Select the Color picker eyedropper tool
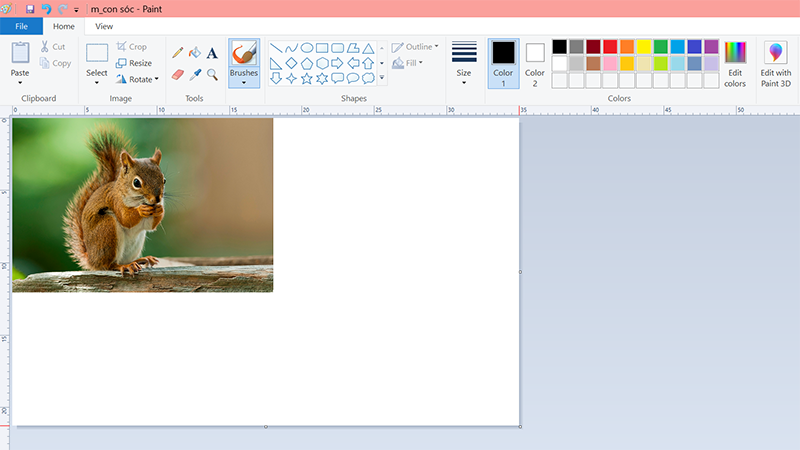The height and width of the screenshot is (450, 800). pos(195,74)
